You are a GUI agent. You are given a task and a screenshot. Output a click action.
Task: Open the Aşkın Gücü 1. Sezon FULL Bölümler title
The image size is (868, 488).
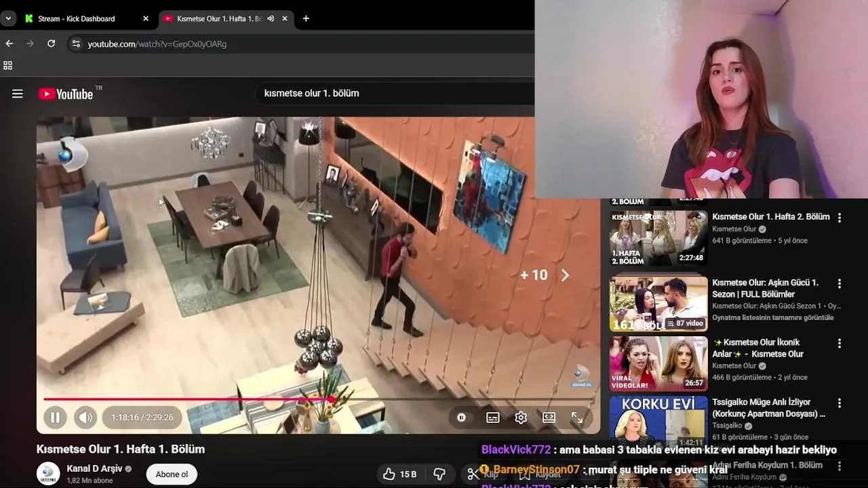(766, 288)
